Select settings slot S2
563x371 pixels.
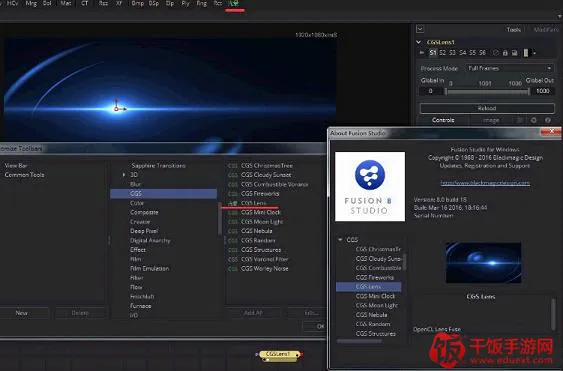click(442, 53)
